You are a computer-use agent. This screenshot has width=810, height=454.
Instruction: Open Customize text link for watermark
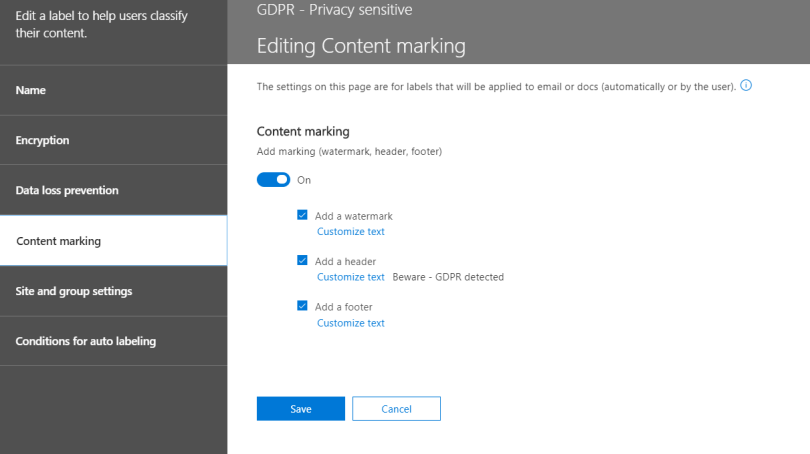pos(350,232)
